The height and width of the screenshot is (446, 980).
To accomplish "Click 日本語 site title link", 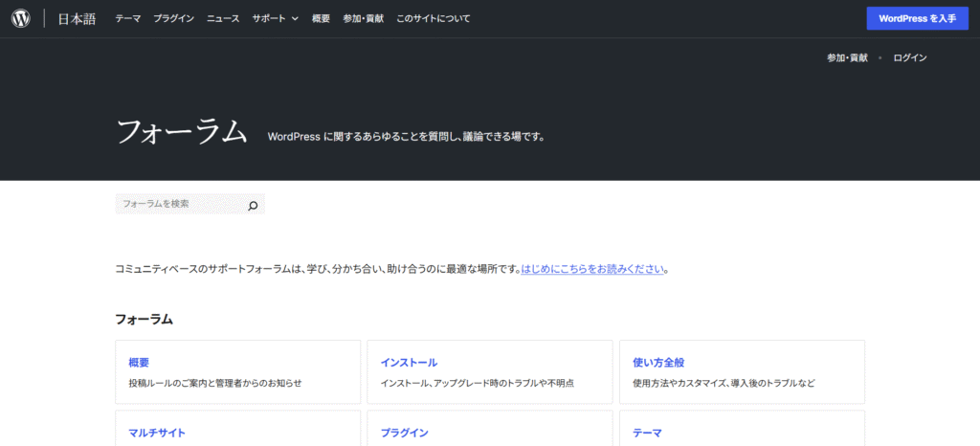I will pos(77,19).
